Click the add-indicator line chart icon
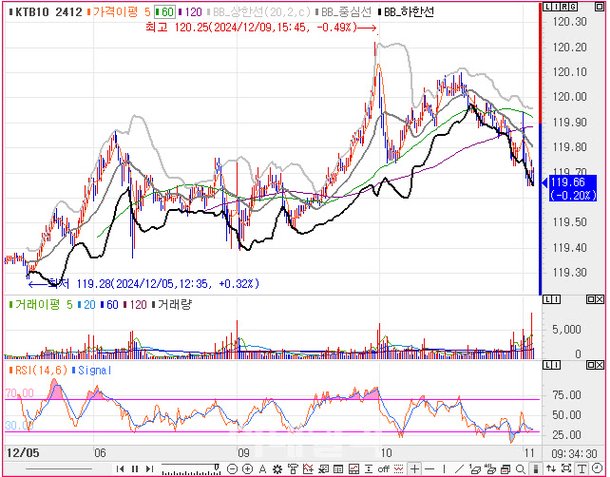 [308, 469]
